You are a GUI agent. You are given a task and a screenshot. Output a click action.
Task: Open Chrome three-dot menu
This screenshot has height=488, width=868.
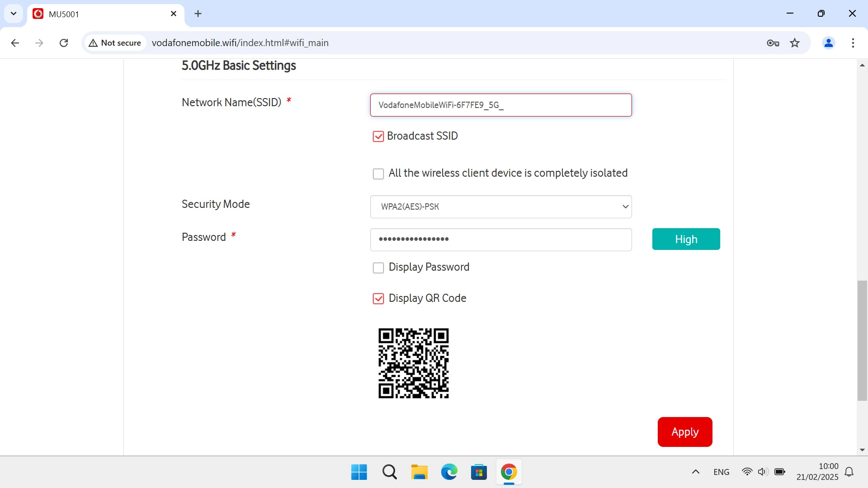point(853,43)
